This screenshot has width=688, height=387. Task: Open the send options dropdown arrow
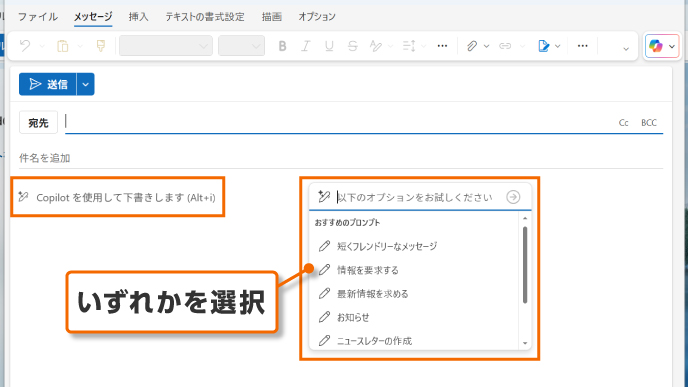pyautogui.click(x=86, y=84)
